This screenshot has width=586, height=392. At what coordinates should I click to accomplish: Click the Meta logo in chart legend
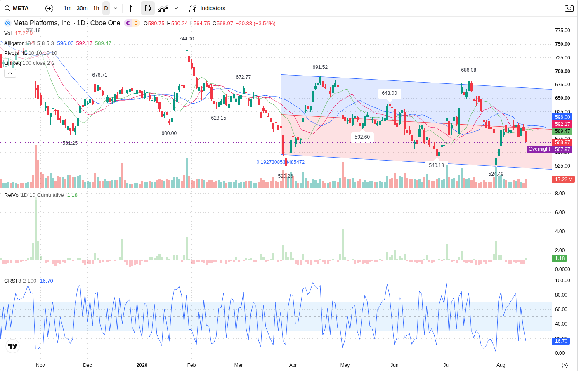[8, 23]
